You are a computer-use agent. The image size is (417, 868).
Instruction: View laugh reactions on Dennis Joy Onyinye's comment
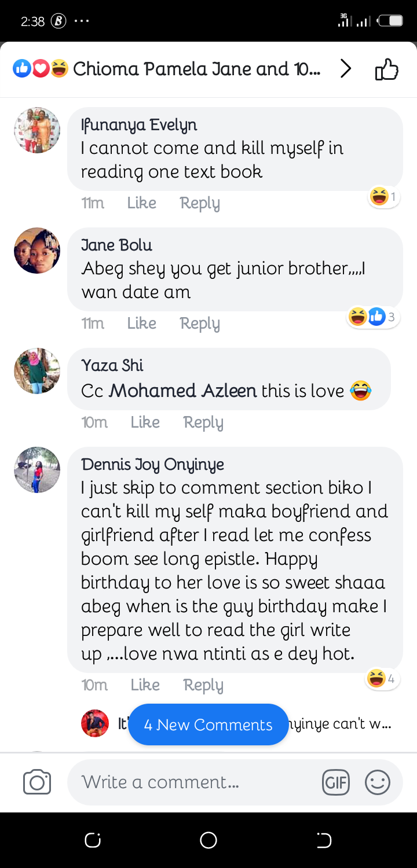click(x=382, y=678)
